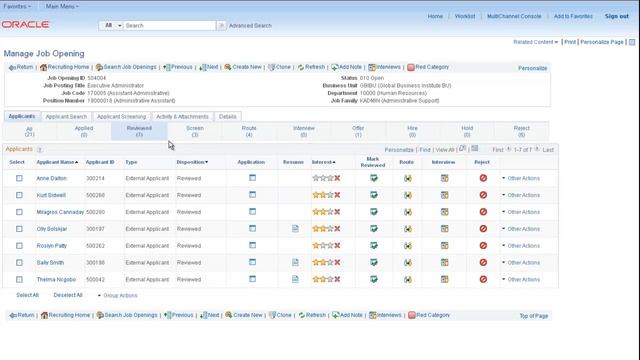Click Recruiting Home in top toolbar
This screenshot has height=360, width=640.
(64, 67)
